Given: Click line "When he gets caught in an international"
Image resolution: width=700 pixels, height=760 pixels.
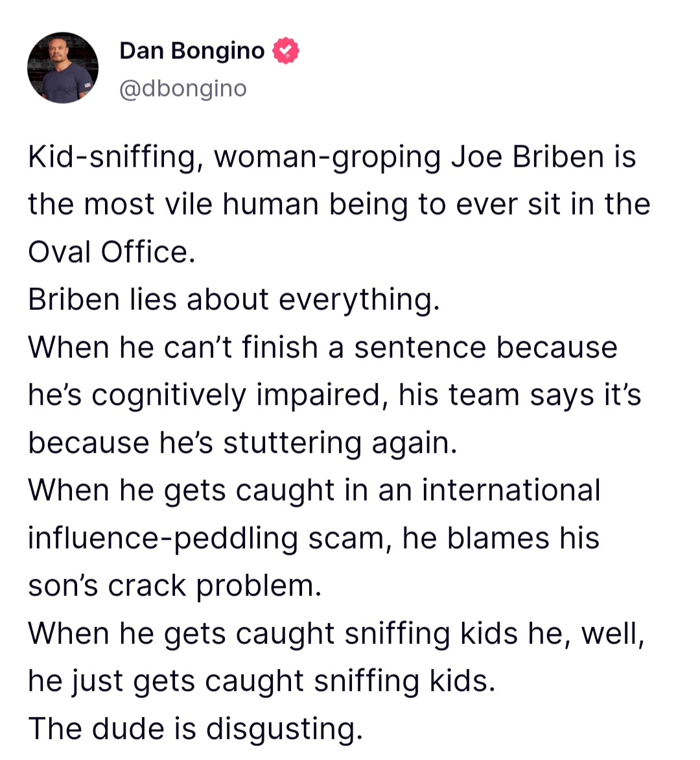Looking at the screenshot, I should tap(314, 490).
